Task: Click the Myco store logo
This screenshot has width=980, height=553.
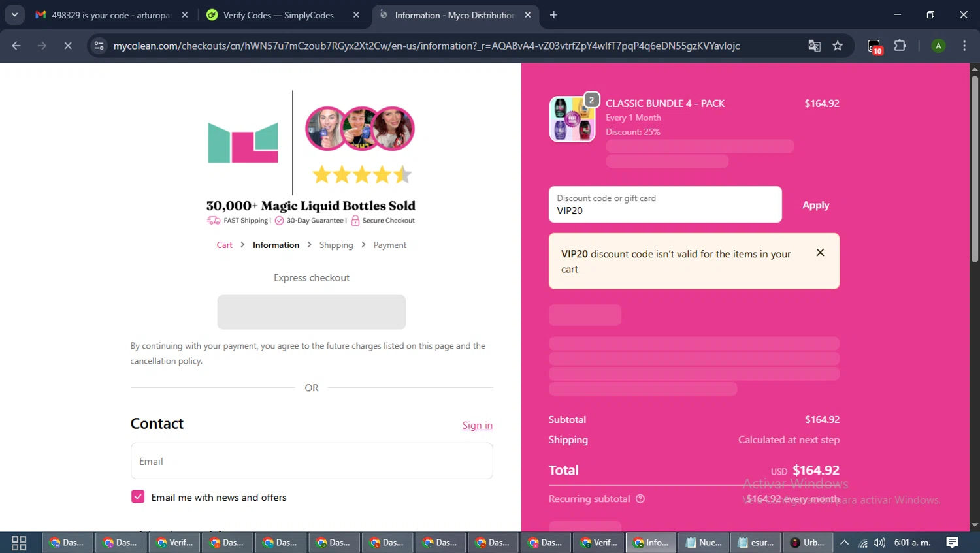Action: (243, 142)
